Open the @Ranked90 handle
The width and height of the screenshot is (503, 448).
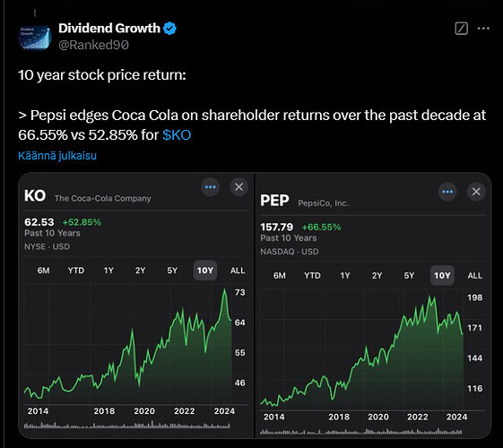[93, 45]
